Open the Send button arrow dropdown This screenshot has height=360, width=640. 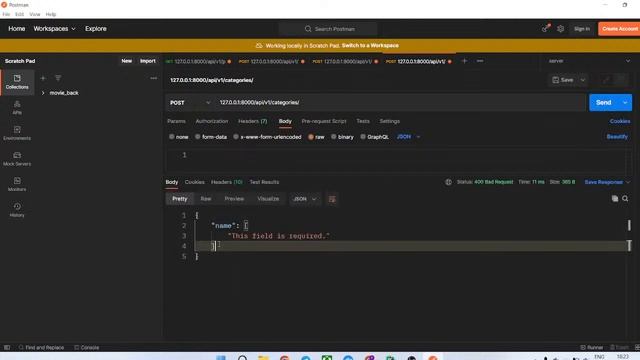[x=625, y=102]
